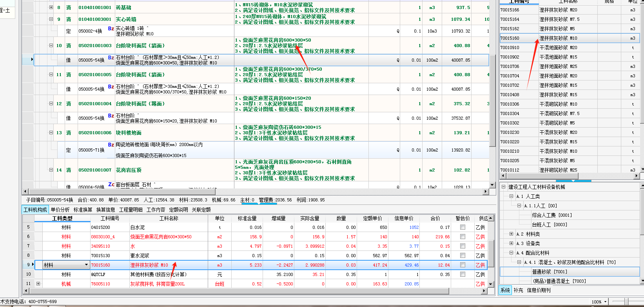Open the 工程量明细 tab
644x307 pixels.
coord(131,210)
